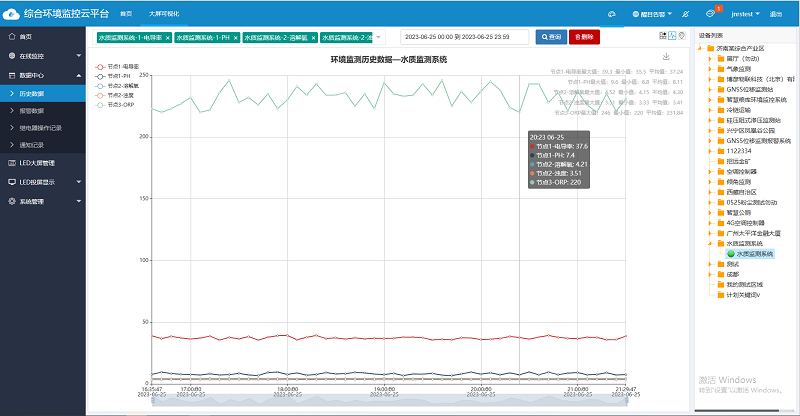Click the red 删除 delete button
Screen dimensions: 800x416
pos(584,37)
